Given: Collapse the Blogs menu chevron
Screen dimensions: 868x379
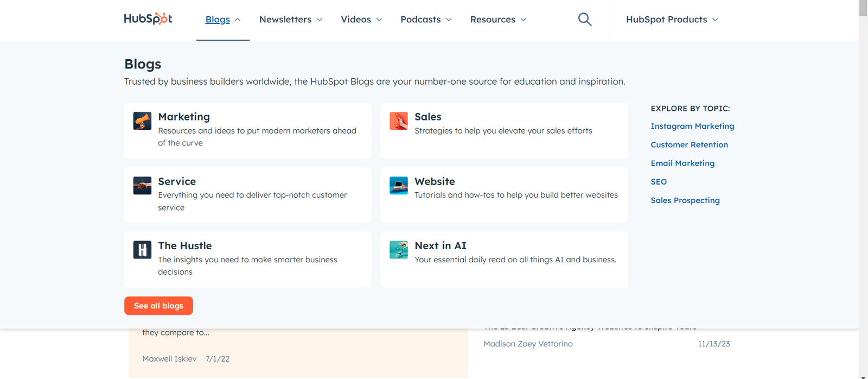Looking at the screenshot, I should (238, 20).
